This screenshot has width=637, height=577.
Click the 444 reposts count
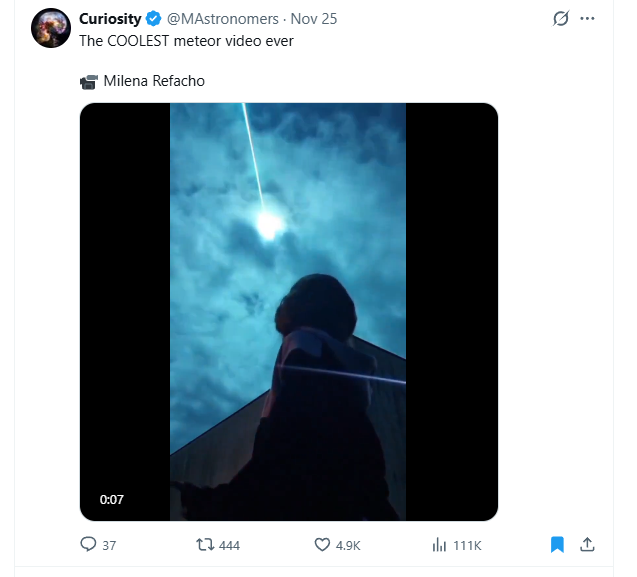(229, 545)
